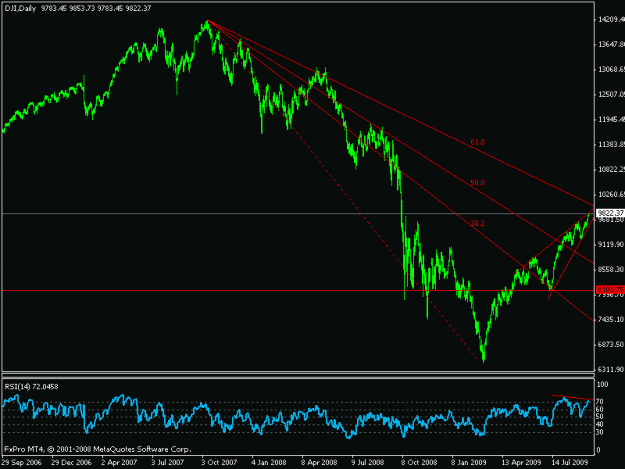
Task: Click the RSI scale value 40
Action: coord(599,424)
